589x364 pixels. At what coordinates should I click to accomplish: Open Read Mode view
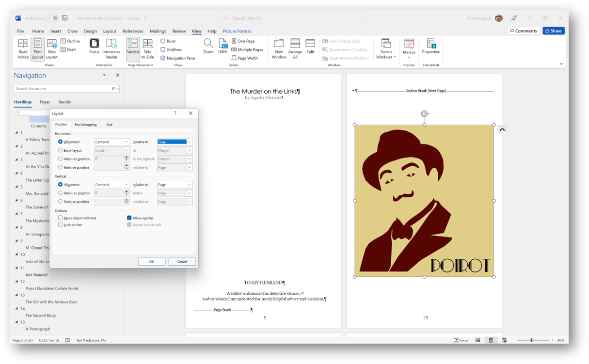click(23, 48)
